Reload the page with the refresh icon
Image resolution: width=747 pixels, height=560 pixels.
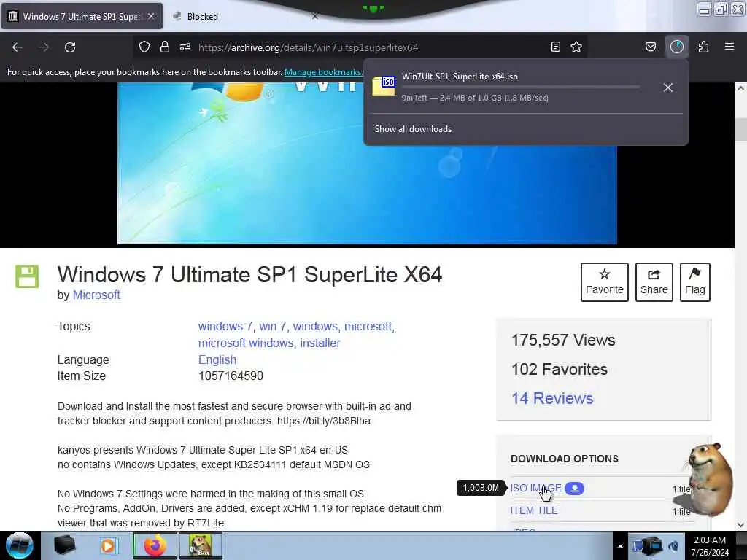coord(70,47)
